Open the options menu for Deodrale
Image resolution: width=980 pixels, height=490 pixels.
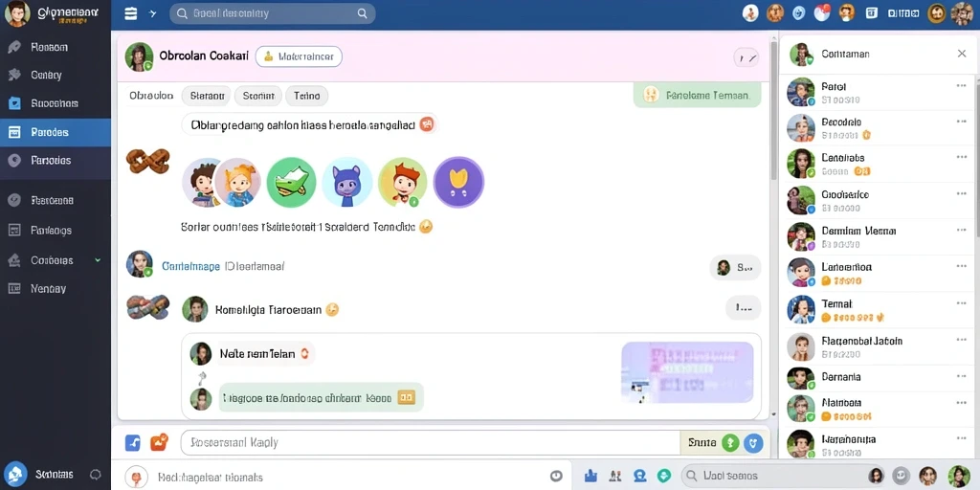click(x=961, y=122)
